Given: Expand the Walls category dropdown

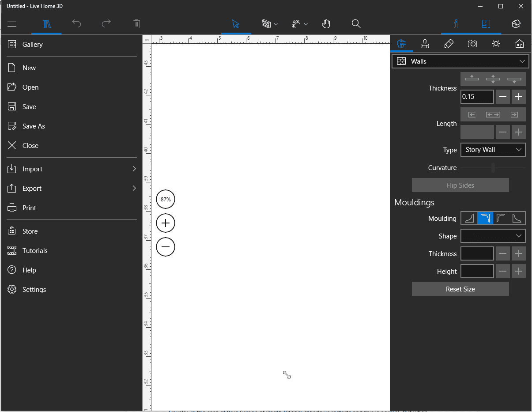Looking at the screenshot, I should click(x=460, y=61).
